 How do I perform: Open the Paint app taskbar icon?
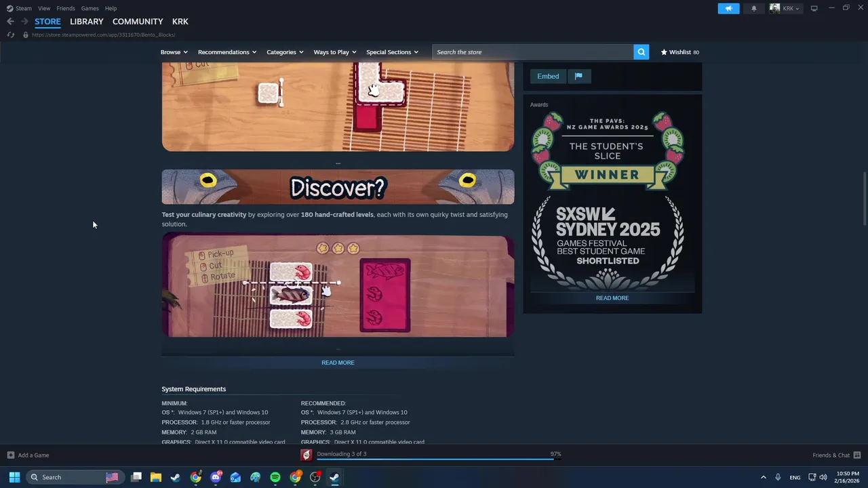click(255, 477)
